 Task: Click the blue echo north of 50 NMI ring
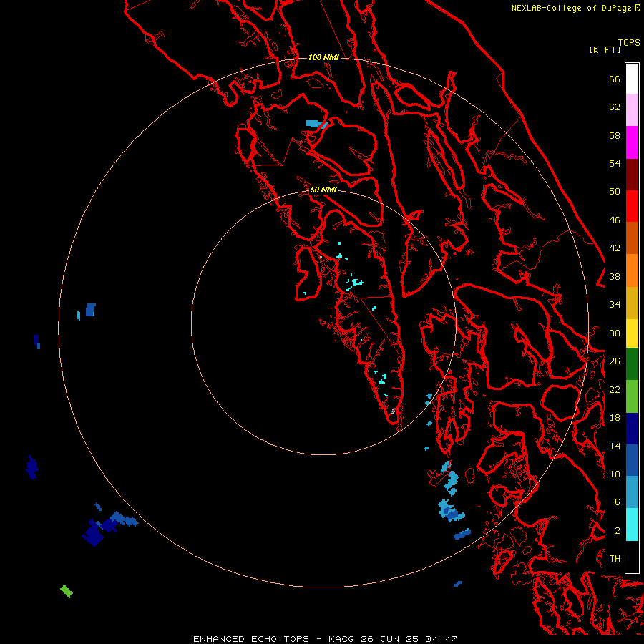coord(317,124)
